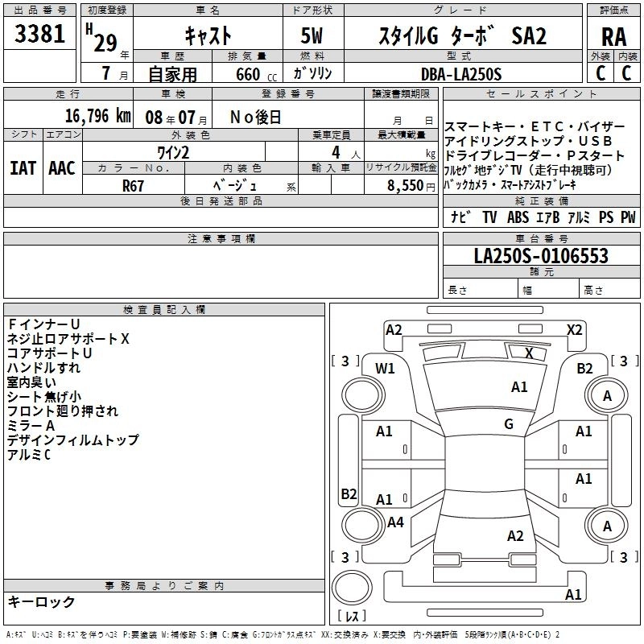Select recycle deposit 8,550円
Viewport: 644px width, 644px height.
[x=411, y=186]
